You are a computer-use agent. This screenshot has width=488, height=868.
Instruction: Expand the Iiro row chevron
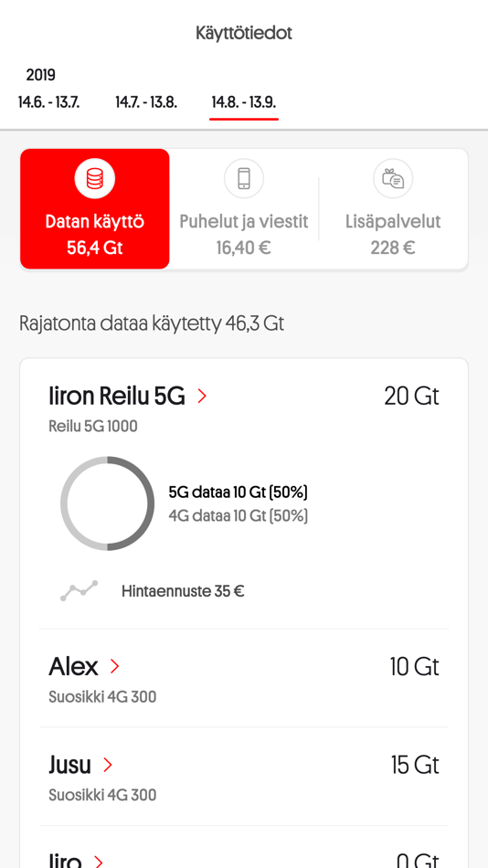98,862
